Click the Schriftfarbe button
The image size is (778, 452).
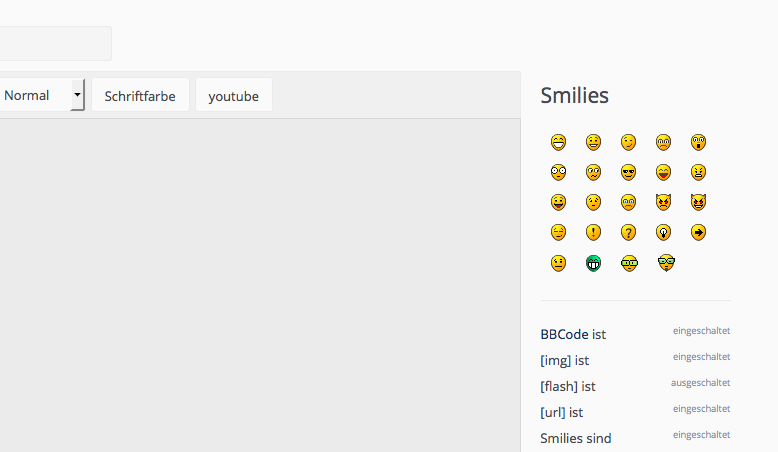click(140, 96)
